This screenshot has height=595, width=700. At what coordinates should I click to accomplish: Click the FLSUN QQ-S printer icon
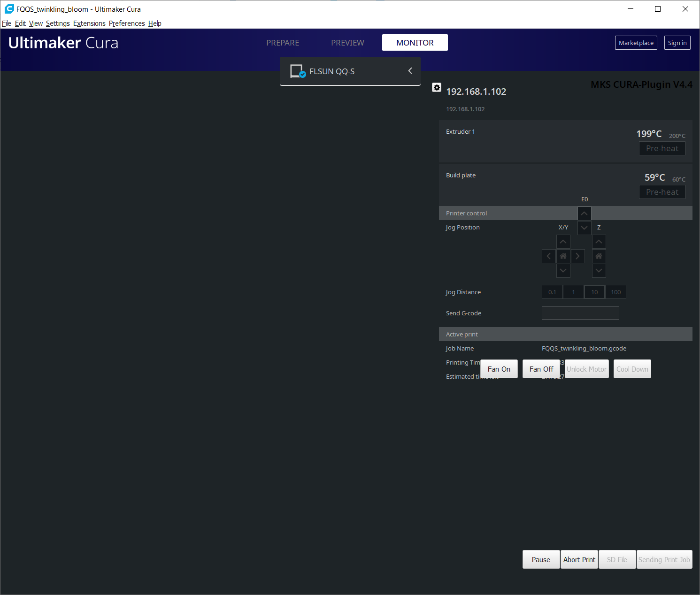(x=298, y=71)
